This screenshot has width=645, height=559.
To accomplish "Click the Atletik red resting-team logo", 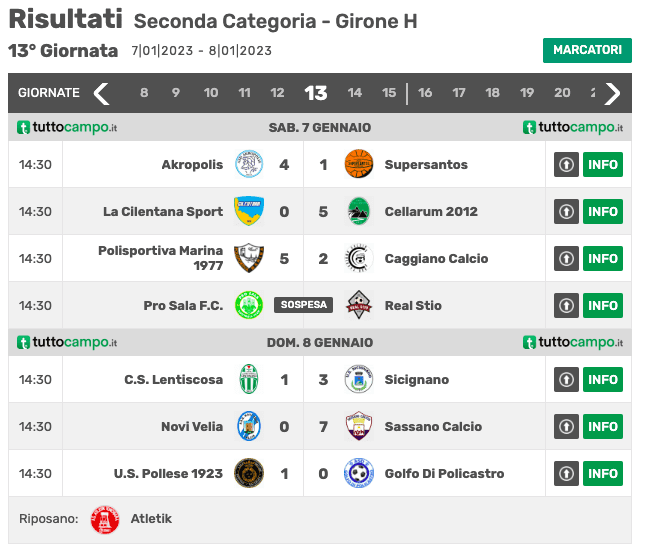I will tap(105, 520).
